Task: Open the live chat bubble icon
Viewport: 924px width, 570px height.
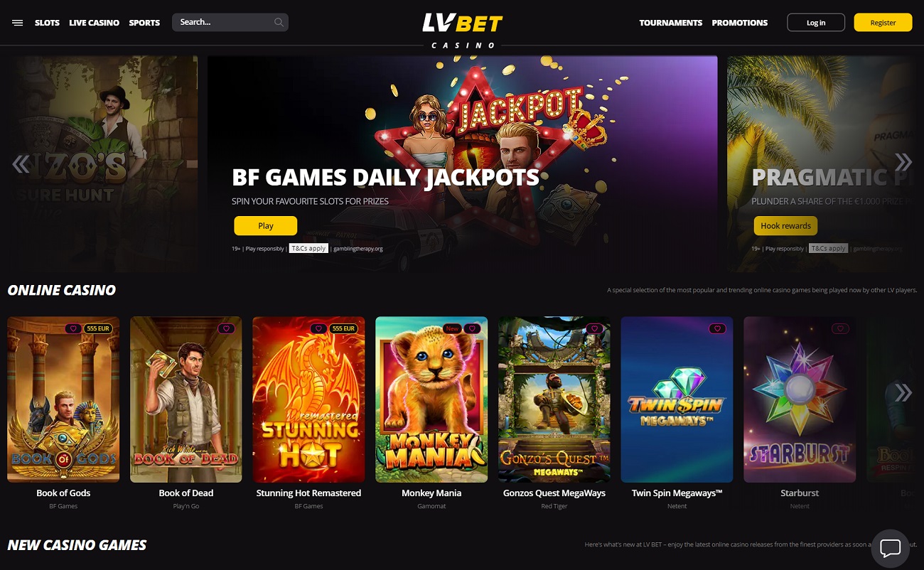Action: pyautogui.click(x=890, y=549)
